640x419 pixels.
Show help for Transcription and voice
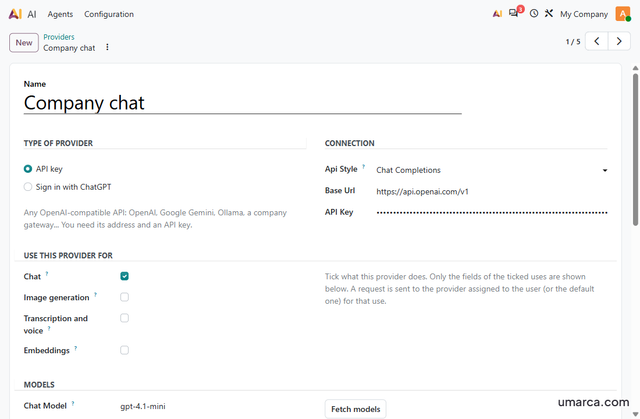49,328
